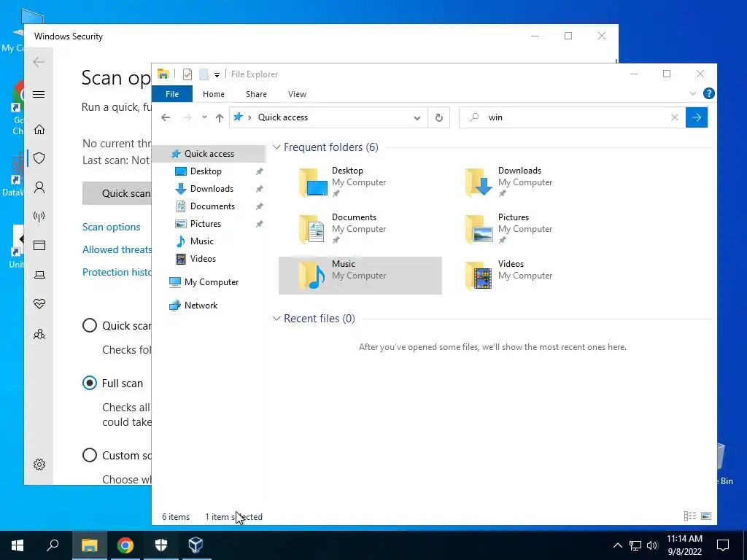
Task: Open the Recent locations dropdown arrow
Action: click(x=204, y=117)
